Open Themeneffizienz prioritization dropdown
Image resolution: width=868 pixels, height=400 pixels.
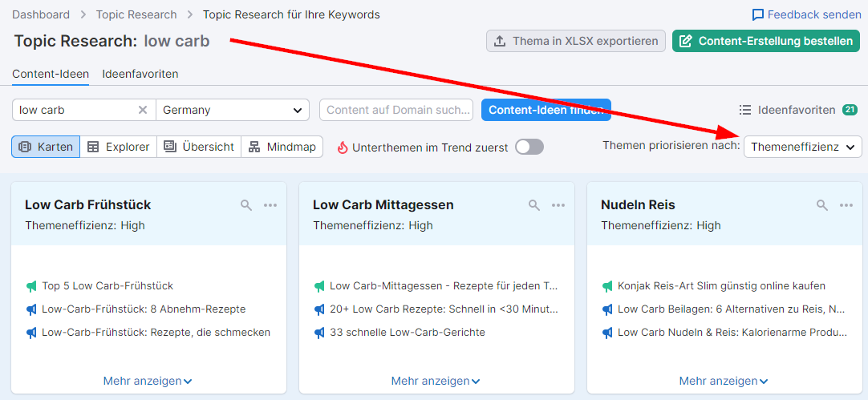click(x=802, y=147)
